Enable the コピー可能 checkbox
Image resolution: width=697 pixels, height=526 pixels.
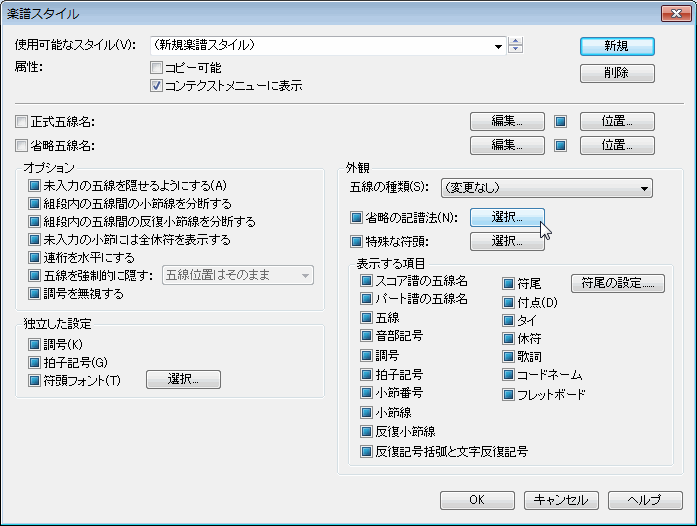coord(156,68)
